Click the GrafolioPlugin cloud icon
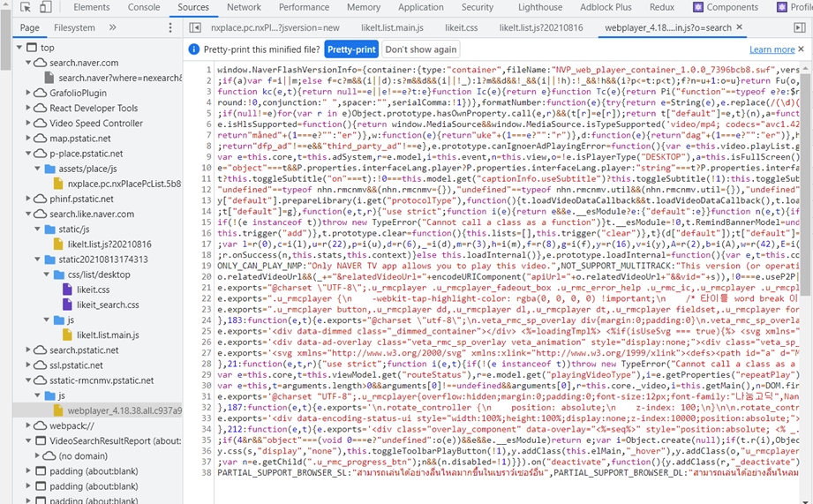 [x=41, y=93]
